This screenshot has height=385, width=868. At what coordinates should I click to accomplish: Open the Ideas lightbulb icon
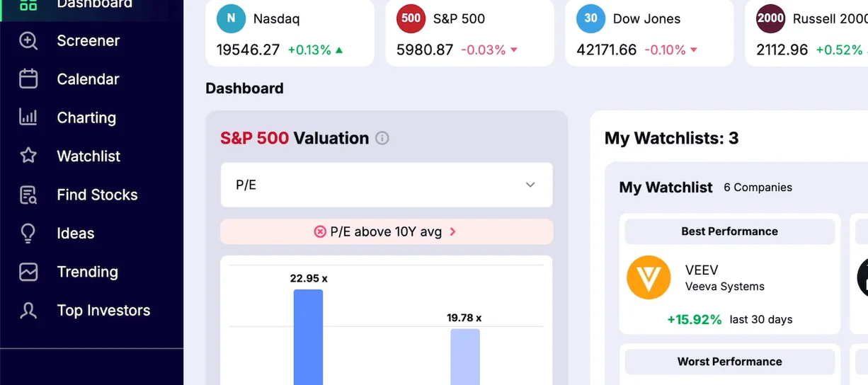tap(28, 233)
